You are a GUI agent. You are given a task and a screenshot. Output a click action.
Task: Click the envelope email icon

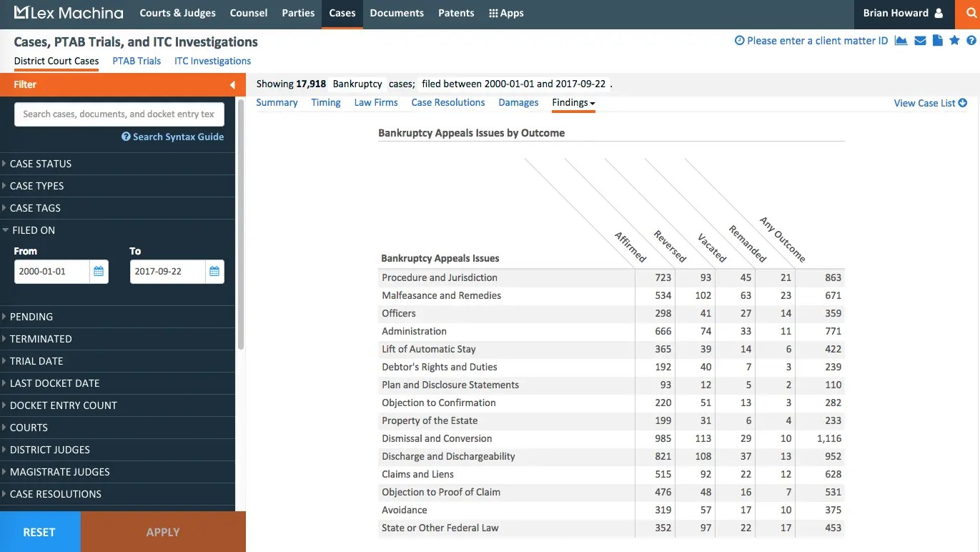[920, 41]
